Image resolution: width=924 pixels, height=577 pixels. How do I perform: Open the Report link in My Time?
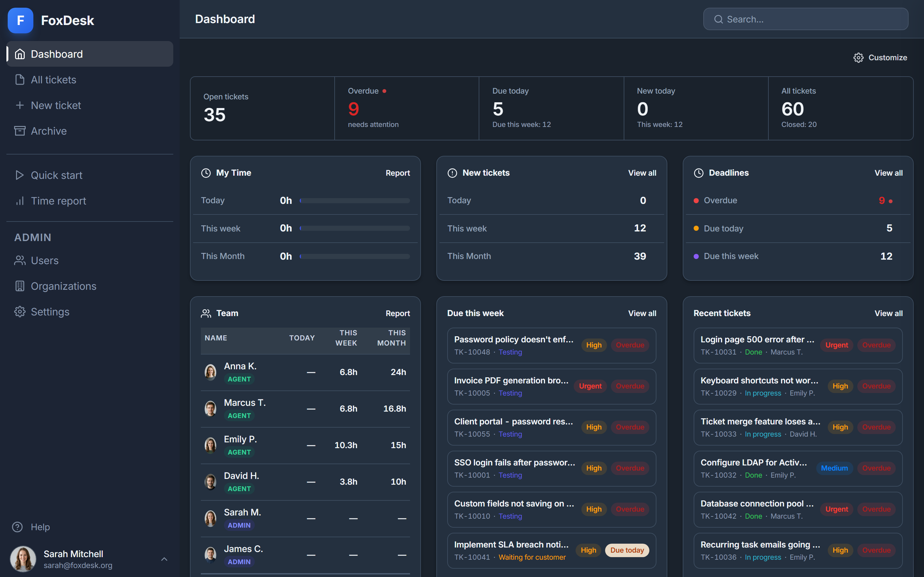click(x=398, y=172)
